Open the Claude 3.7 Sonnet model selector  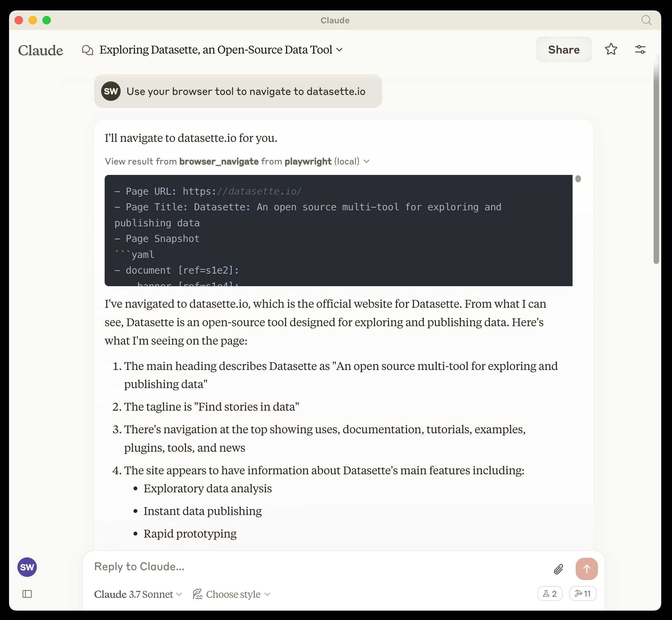tap(138, 594)
